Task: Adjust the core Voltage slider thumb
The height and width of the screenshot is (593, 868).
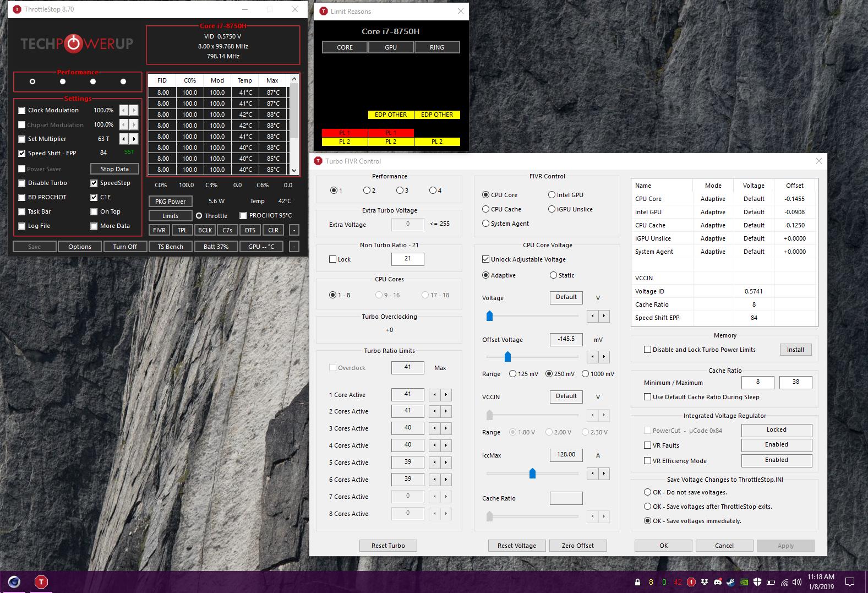Action: click(489, 316)
